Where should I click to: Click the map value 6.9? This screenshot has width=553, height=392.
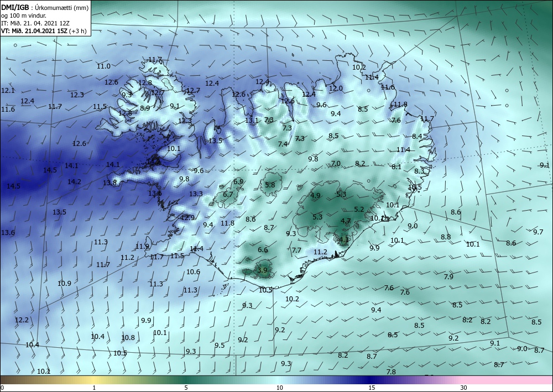point(238,181)
